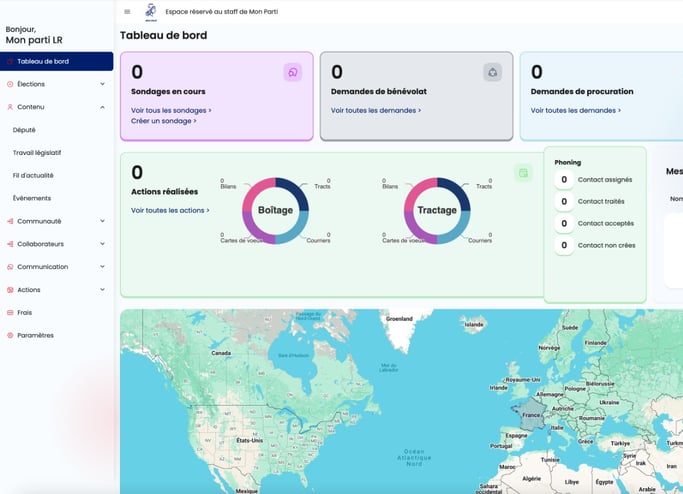Expand the Collaborateurs menu chevron
Screen dimensions: 683x494
pyautogui.click(x=102, y=244)
